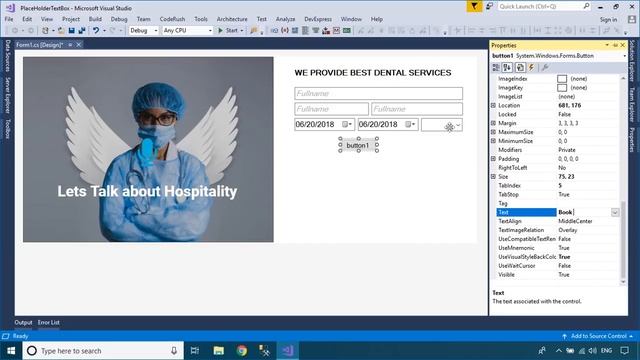
Task: Open the Architecture menu
Action: 232,19
